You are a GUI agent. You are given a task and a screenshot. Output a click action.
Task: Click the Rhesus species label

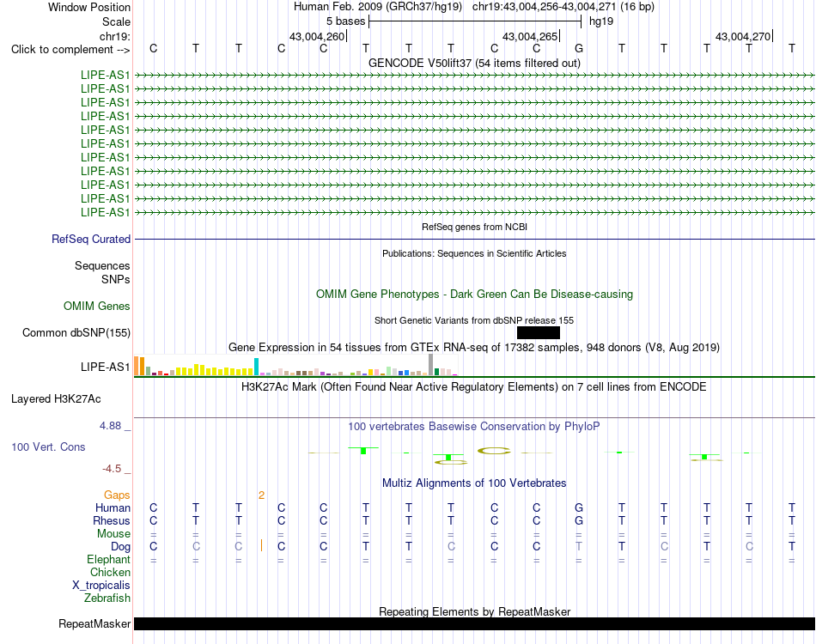[112, 521]
